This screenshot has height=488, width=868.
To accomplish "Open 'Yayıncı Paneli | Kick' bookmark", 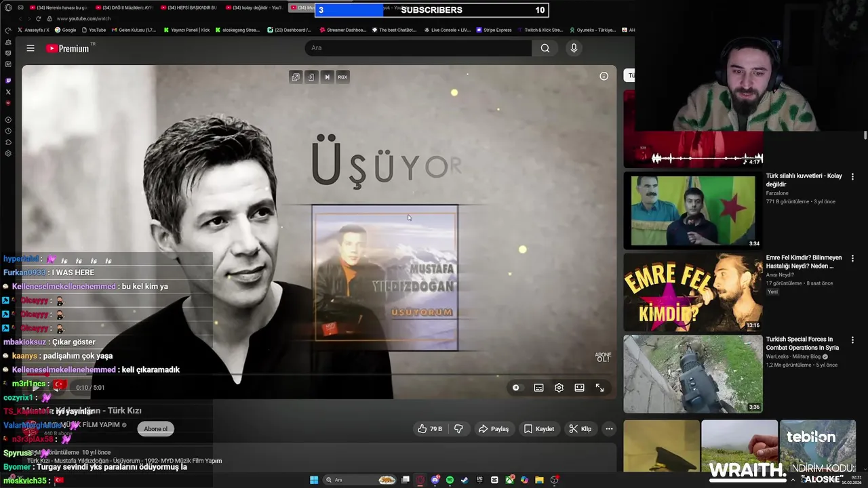I will (186, 30).
